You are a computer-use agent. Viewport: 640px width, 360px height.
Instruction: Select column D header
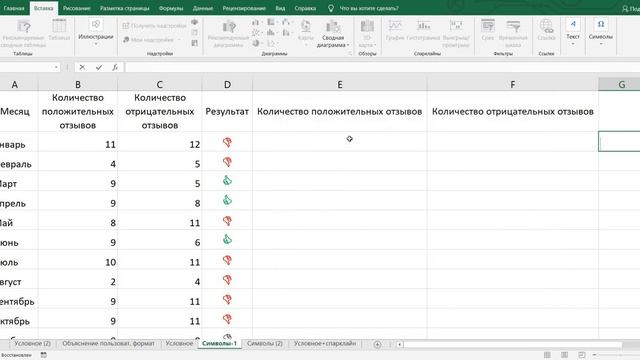click(227, 84)
